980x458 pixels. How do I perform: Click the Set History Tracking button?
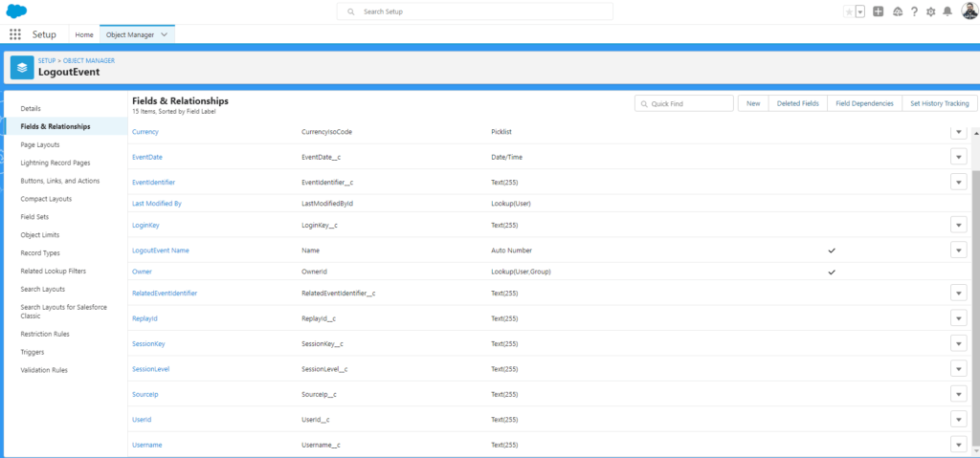click(939, 103)
